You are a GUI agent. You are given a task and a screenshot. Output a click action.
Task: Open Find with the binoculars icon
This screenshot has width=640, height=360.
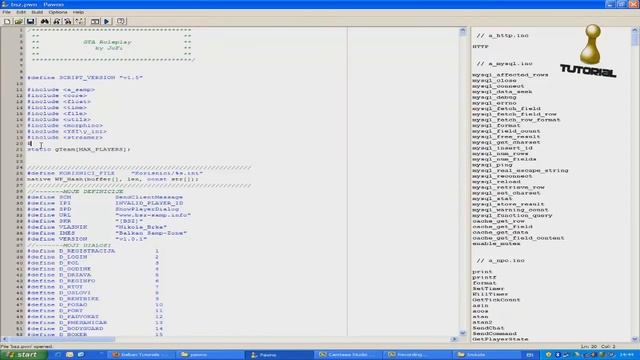point(44,21)
